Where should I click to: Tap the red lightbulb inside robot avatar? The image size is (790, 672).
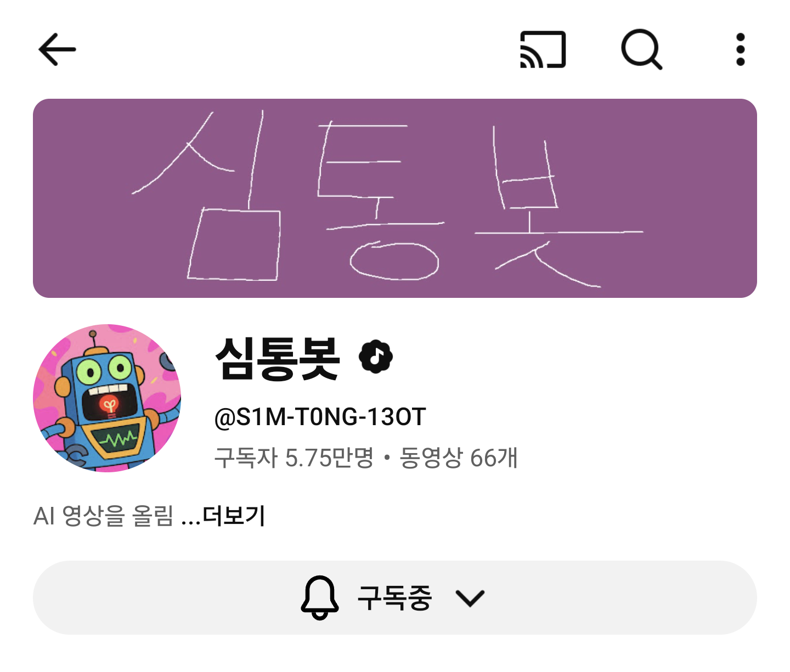tap(110, 406)
